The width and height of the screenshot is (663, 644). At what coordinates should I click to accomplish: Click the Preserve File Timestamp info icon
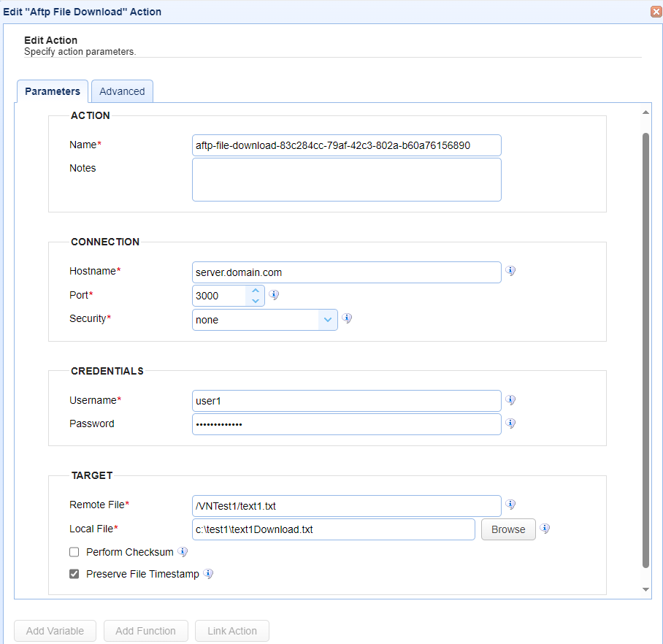click(208, 574)
